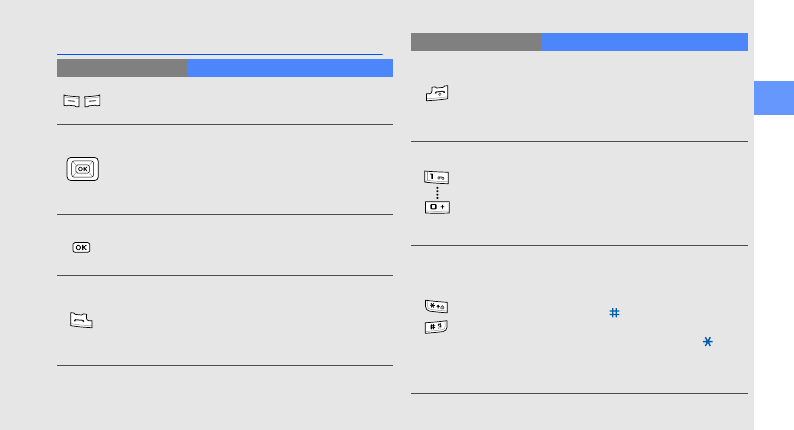Click the thin blue line above left table
Image resolution: width=794 pixels, height=430 pixels.
pos(220,54)
